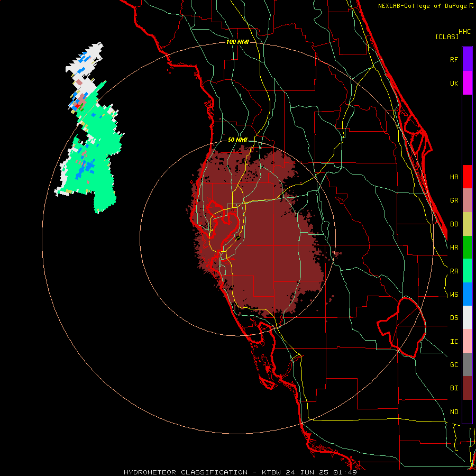Viewport: 476px width, 476px height.
Task: Click the "NEXLAB-College of DuPage" credit text
Action: coord(422,6)
